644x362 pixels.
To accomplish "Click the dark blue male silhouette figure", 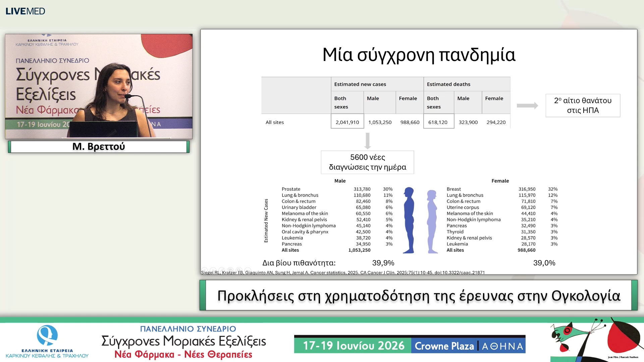I will coord(409,220).
